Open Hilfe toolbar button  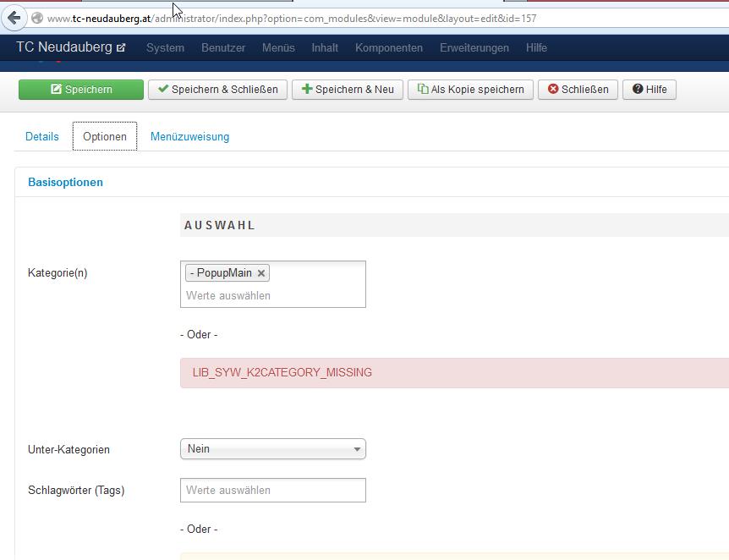pyautogui.click(x=650, y=90)
